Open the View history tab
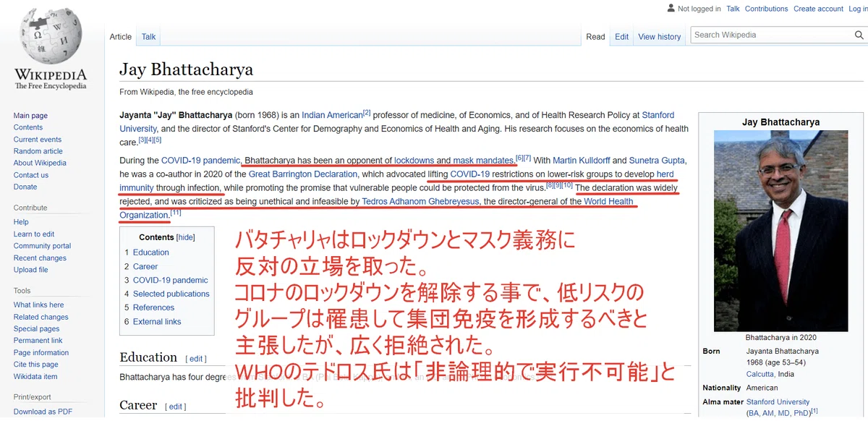 pos(660,37)
